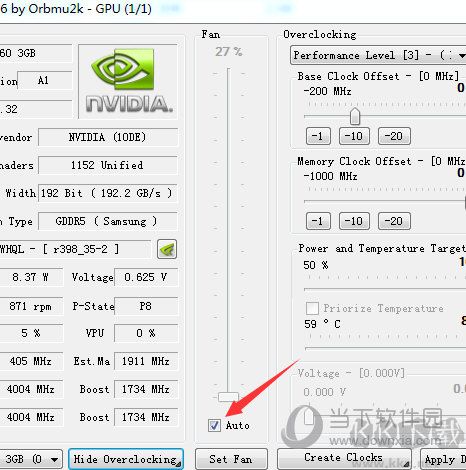
Task: Decrease Memory Clock Offset by -1
Action: pos(318,221)
